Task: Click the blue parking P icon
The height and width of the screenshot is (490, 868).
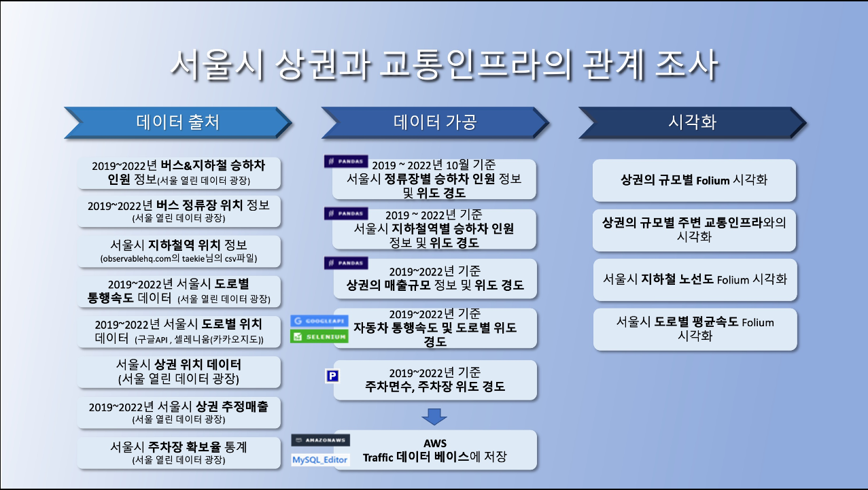Action: (x=332, y=376)
